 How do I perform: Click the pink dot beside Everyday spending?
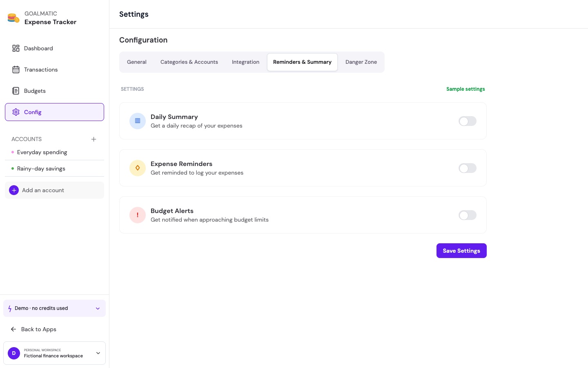click(13, 152)
